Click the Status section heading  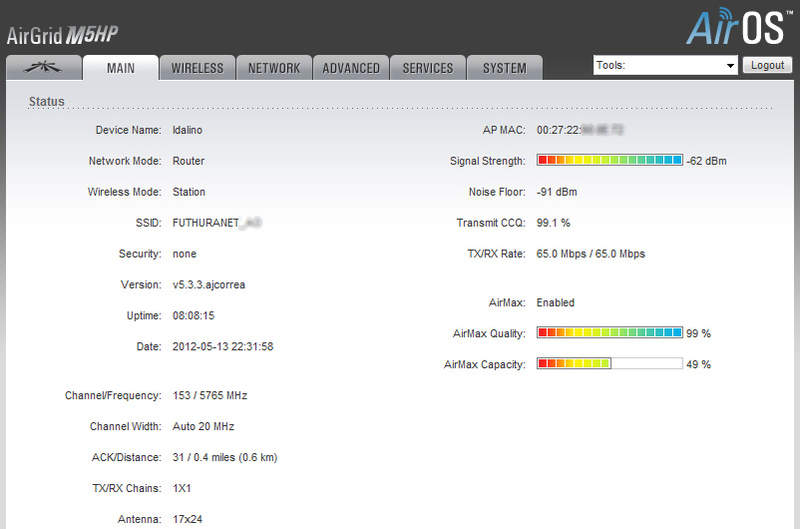coord(46,102)
